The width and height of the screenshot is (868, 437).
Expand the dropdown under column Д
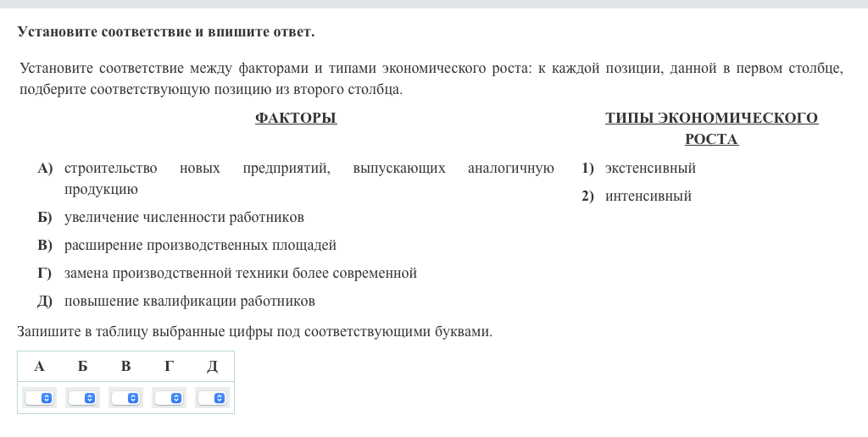(x=212, y=397)
